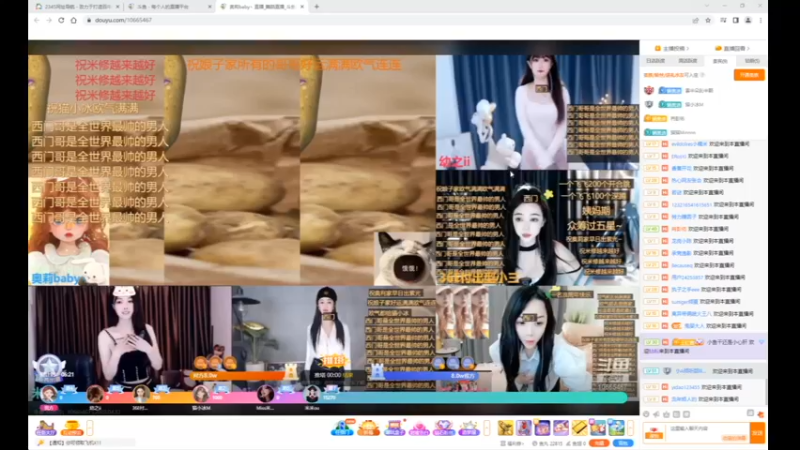Open the star crown activity icon
The width and height of the screenshot is (800, 450).
[469, 428]
